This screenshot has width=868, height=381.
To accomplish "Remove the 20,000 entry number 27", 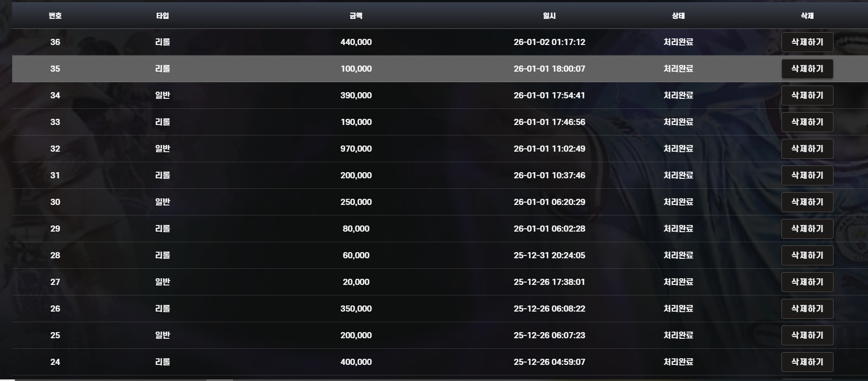I will [807, 282].
